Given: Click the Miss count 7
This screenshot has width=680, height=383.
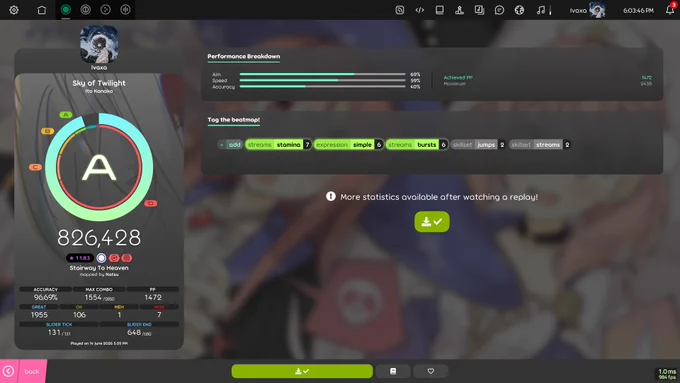Looking at the screenshot, I should pos(159,315).
